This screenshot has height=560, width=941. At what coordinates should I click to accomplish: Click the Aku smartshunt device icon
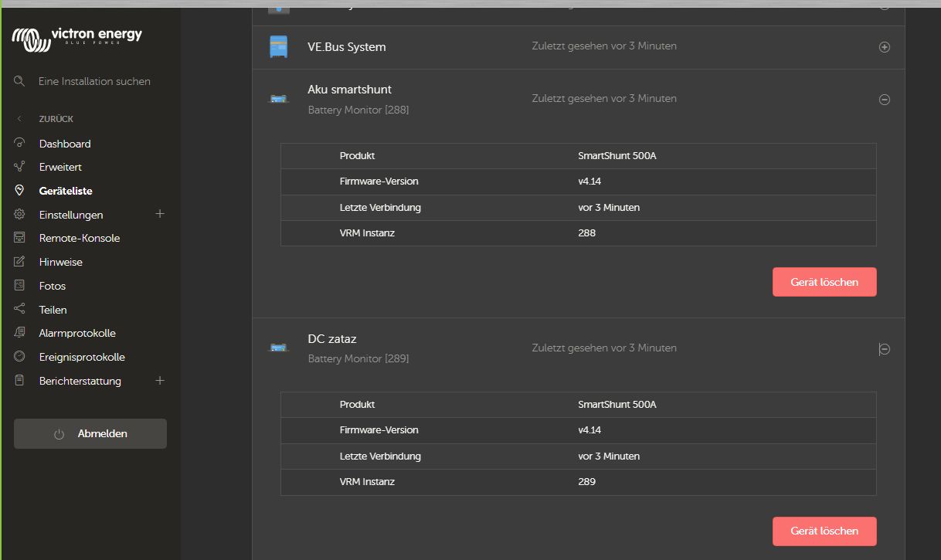point(278,99)
